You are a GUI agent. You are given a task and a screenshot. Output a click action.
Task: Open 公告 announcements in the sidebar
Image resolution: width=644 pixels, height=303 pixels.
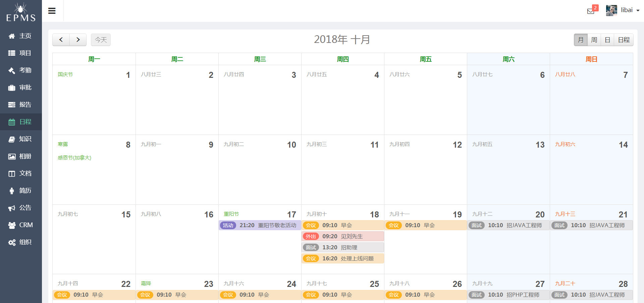21,208
